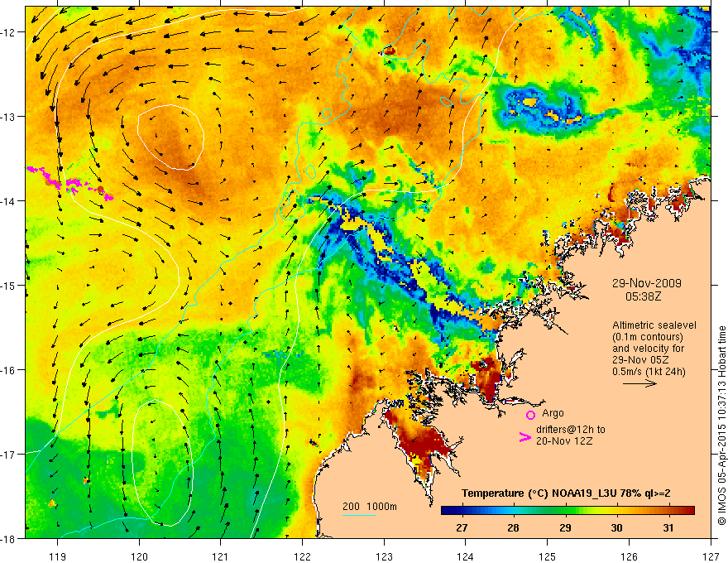Viewport: 728px width, 563px height.
Task: Click the 'Argo' legend label
Action: (x=553, y=413)
